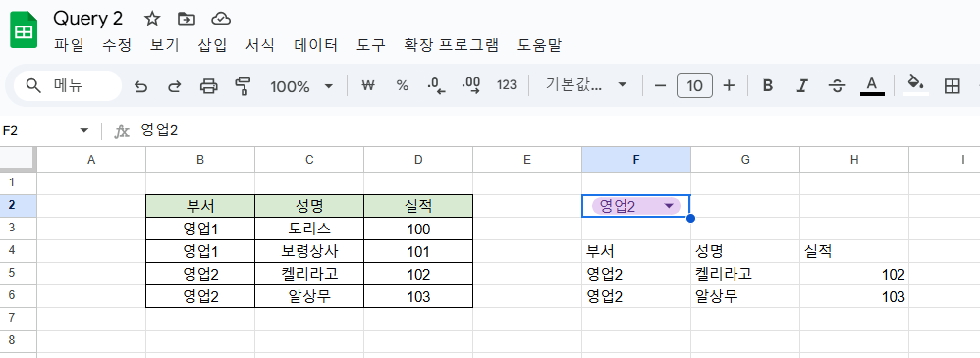Open the zoom 100% dropdown
This screenshot has width=980, height=358.
point(301,86)
